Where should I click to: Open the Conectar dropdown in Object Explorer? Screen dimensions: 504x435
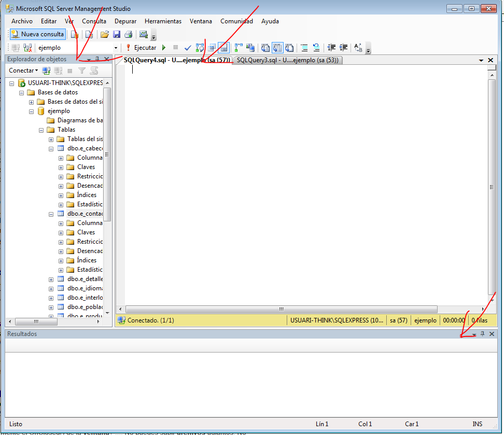tap(23, 71)
